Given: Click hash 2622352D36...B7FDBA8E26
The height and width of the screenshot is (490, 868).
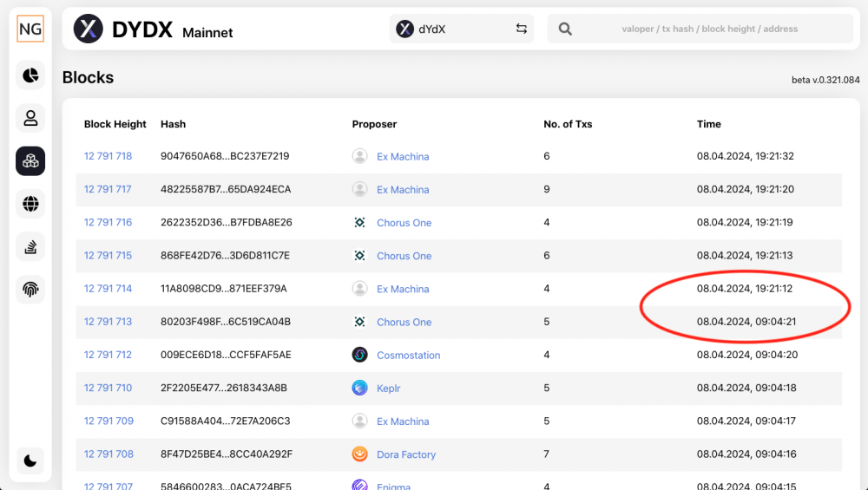Looking at the screenshot, I should 227,222.
